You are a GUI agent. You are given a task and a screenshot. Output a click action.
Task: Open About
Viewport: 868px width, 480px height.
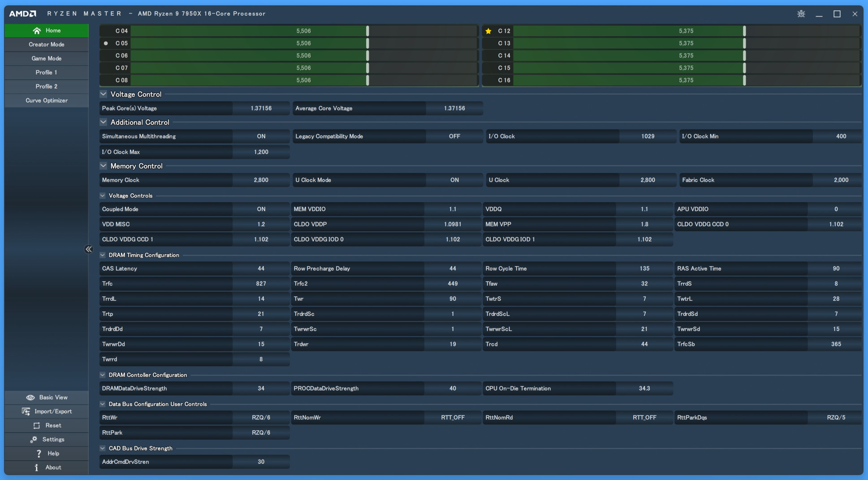[47, 467]
